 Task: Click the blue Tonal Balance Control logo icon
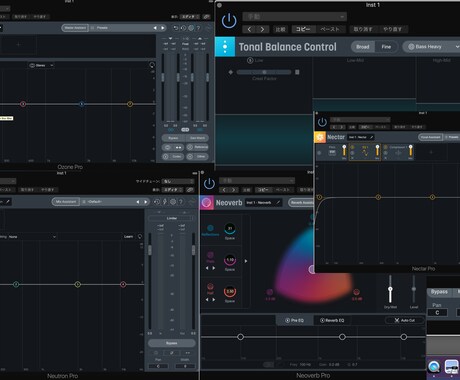[225, 47]
